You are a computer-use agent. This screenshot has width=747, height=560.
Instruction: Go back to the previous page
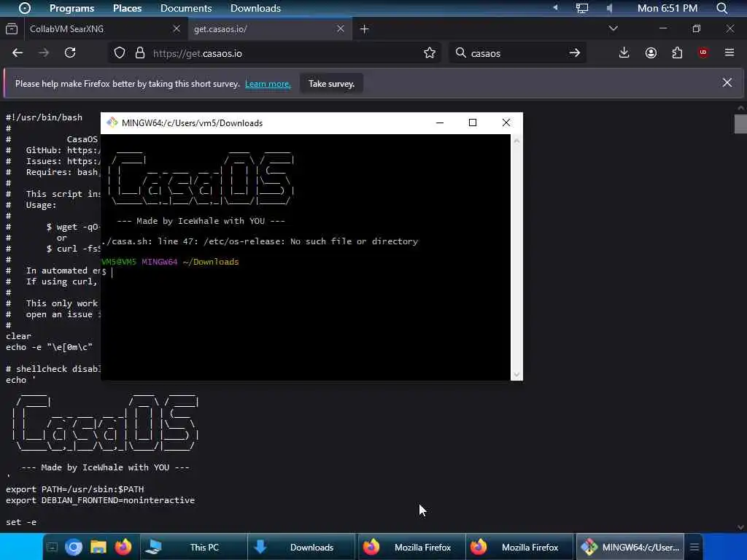pos(18,52)
